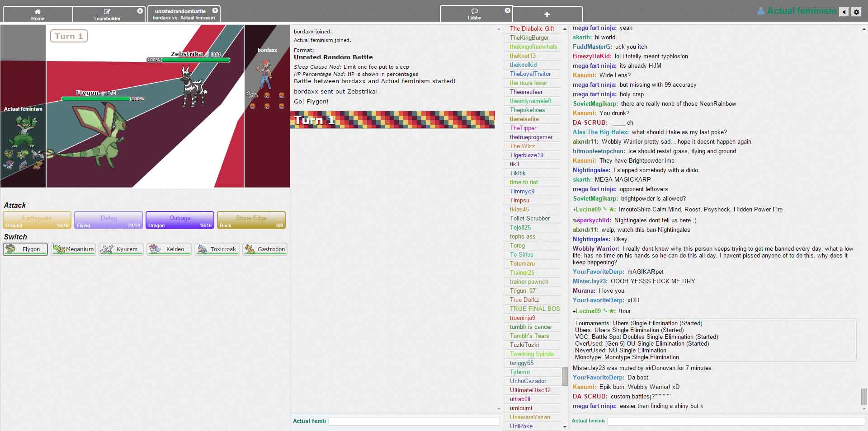Use the Stone Edge attack
Screen dimensions: 868x431
(x=251, y=220)
